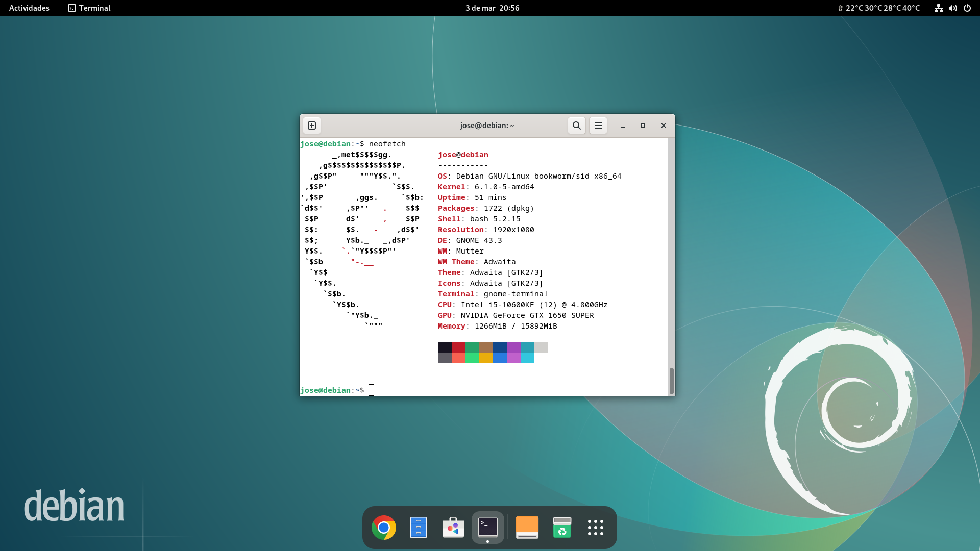
Task: Open the calendar from clock 3 de mar 20:56
Action: 492,8
